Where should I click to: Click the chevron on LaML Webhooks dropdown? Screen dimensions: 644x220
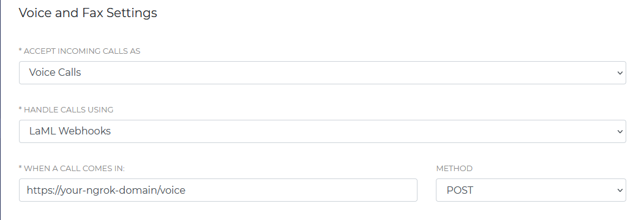[x=620, y=131]
